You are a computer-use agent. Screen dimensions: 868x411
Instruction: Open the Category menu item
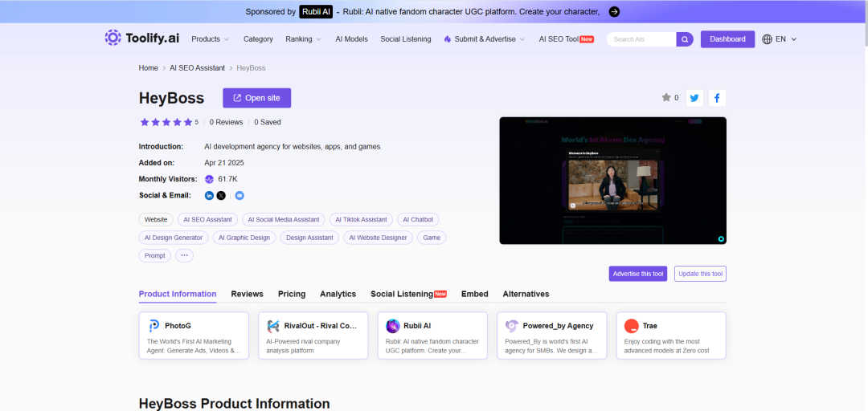coord(258,39)
